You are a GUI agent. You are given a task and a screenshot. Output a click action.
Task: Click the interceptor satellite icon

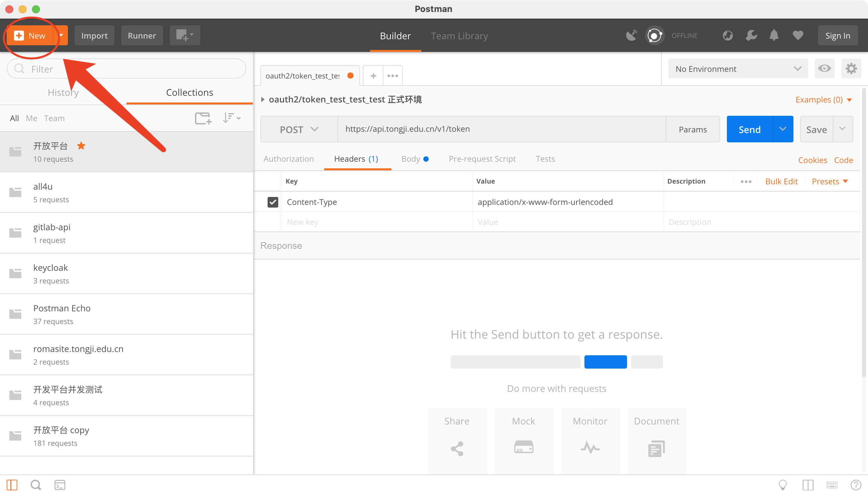click(x=631, y=35)
